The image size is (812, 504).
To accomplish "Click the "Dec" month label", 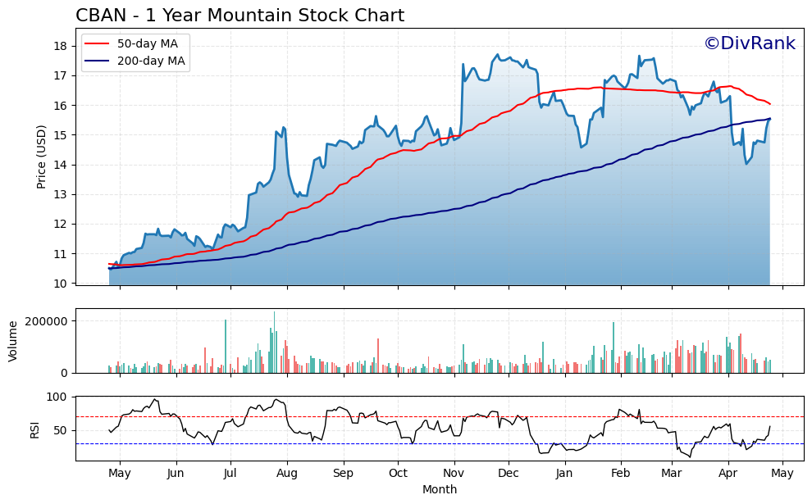I will click(509, 474).
